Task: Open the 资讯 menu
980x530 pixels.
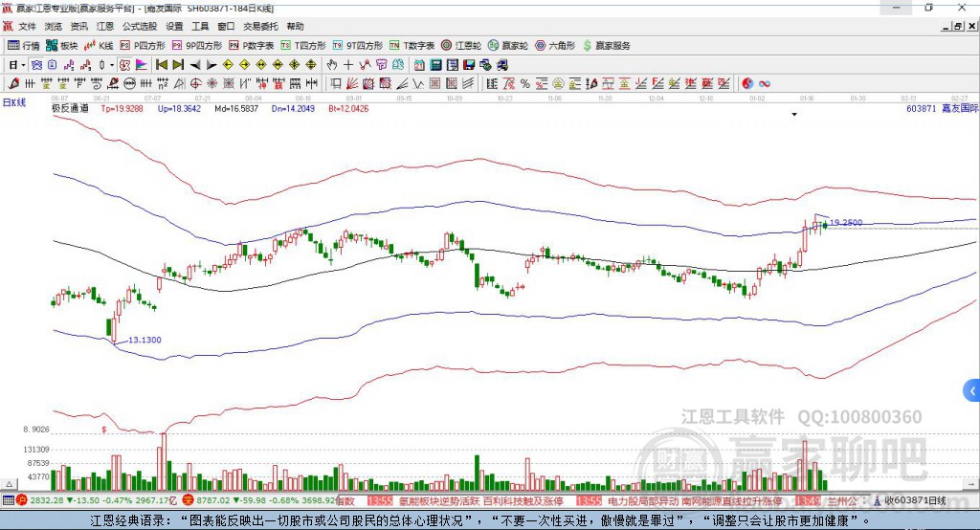Action: [78, 26]
